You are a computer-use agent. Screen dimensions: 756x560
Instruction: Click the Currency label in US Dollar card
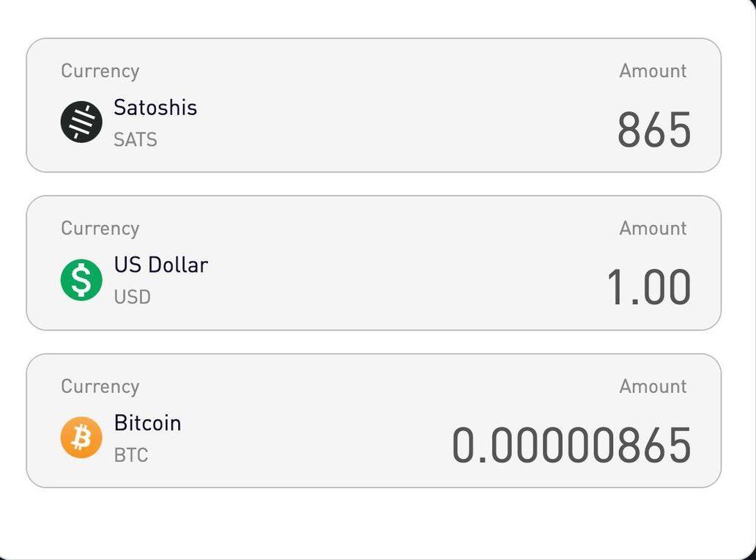pyautogui.click(x=100, y=229)
